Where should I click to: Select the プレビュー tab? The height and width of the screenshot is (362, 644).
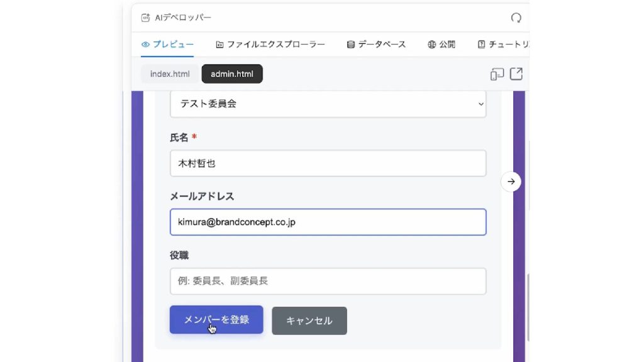[167, 45]
